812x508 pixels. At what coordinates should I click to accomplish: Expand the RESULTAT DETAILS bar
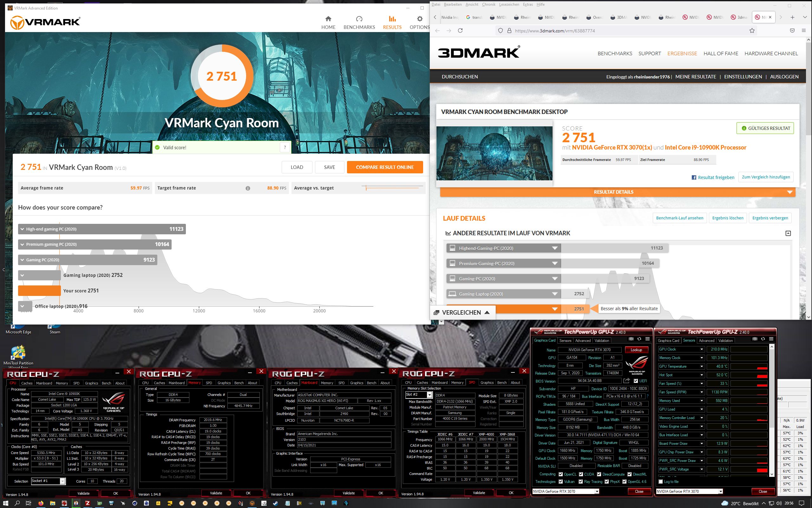(x=618, y=192)
